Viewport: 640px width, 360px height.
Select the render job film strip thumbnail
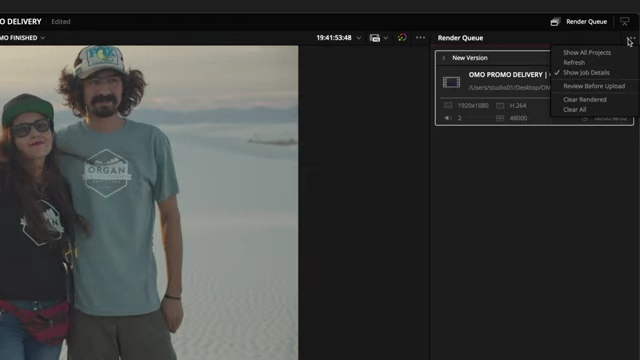451,82
